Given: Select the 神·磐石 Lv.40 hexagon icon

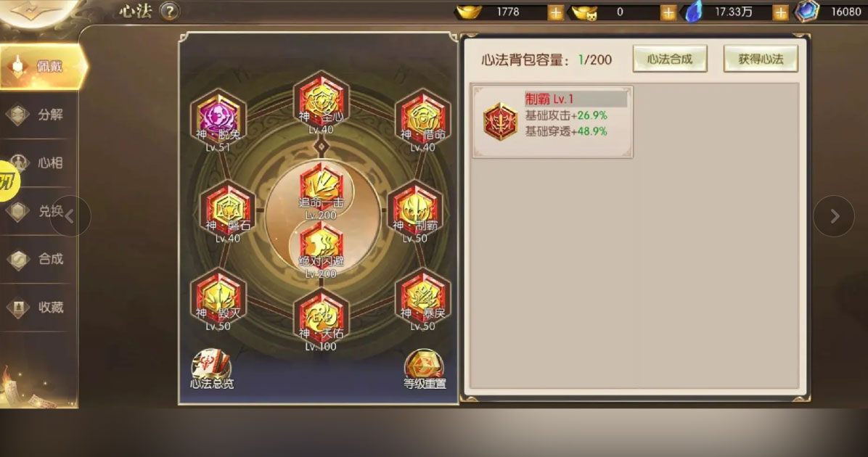Looking at the screenshot, I should [x=227, y=210].
